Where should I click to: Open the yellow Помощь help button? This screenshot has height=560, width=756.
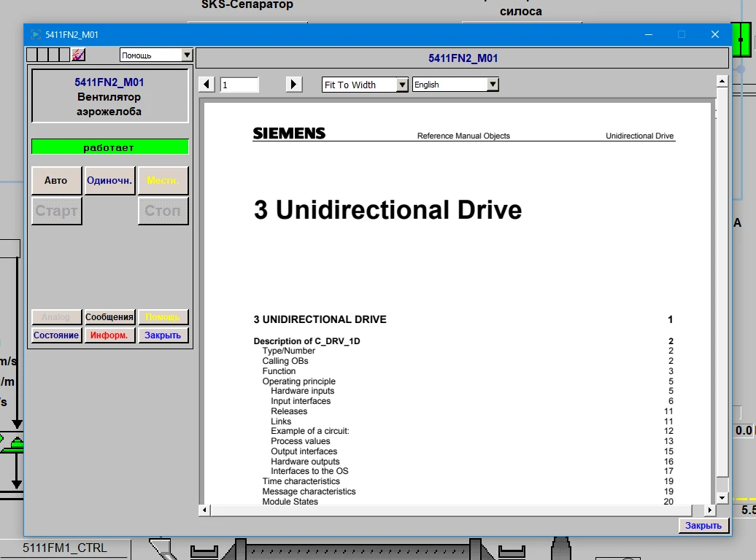[x=163, y=317]
